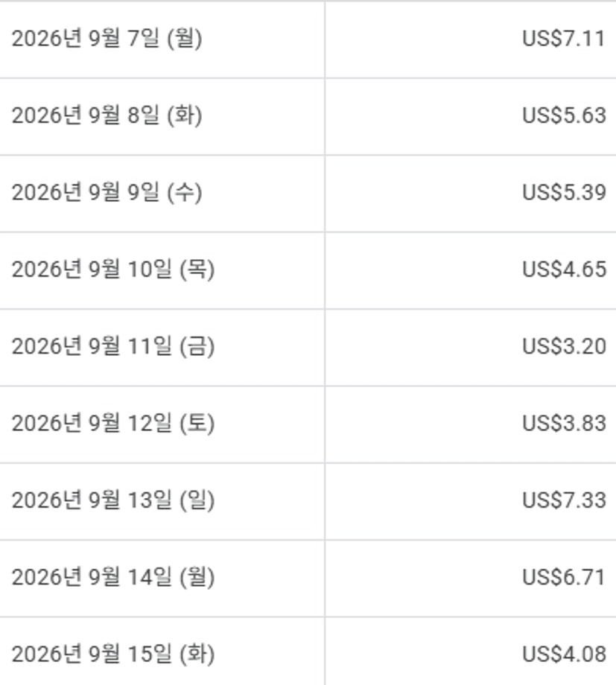Click the US$5.63 amount
Image resolution: width=616 pixels, height=685 pixels.
(564, 115)
